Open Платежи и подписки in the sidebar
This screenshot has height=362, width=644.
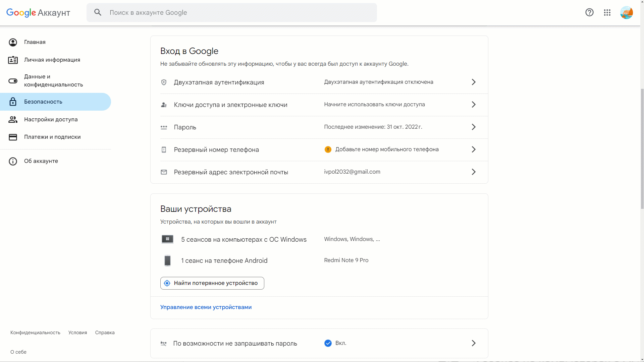52,137
